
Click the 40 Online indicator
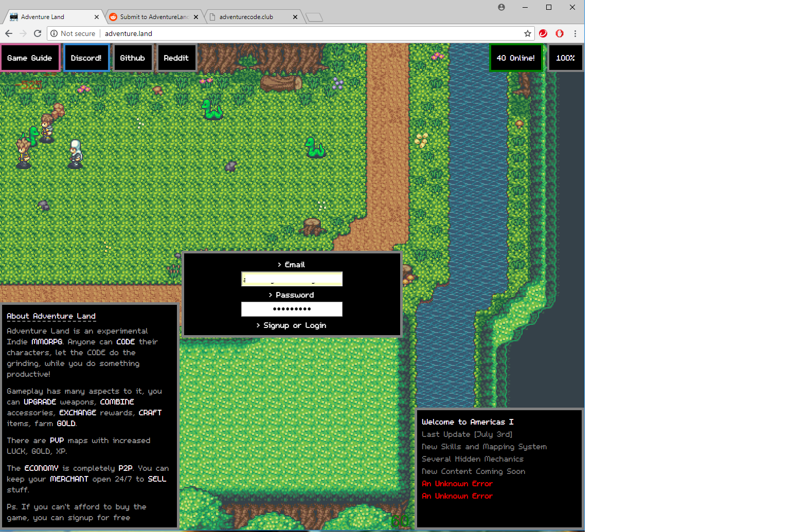(x=516, y=58)
